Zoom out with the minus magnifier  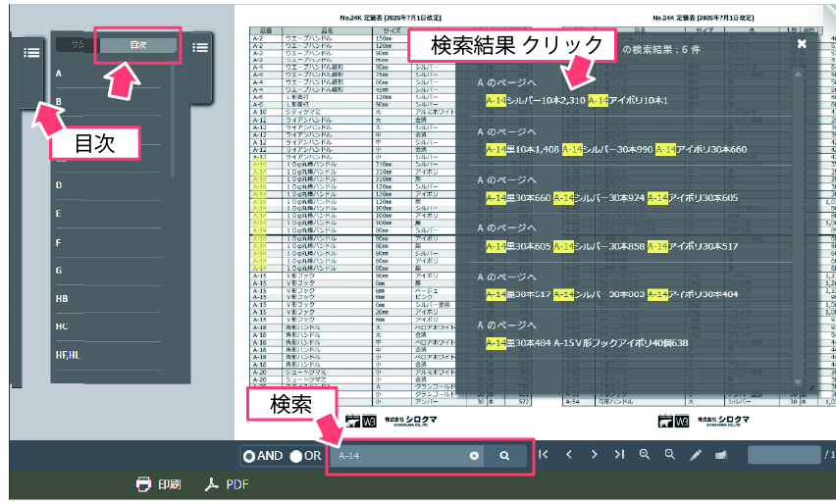click(670, 454)
